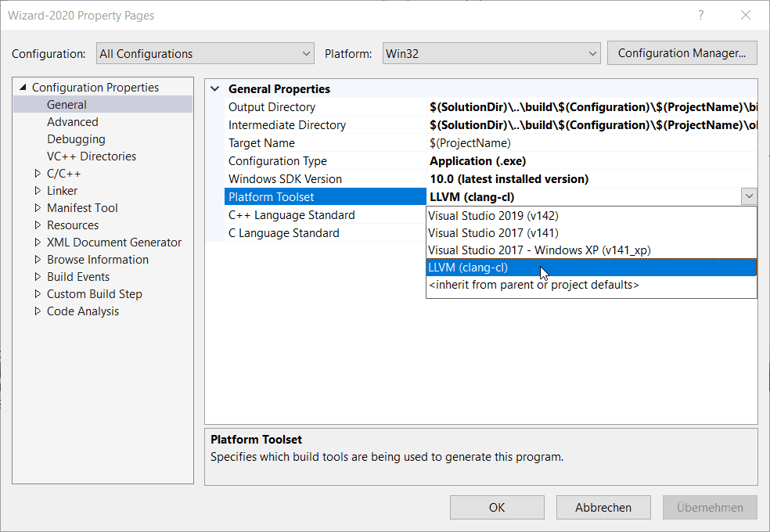The image size is (770, 532).
Task: Expand the C/C++ tree node arrow
Action: tap(38, 173)
